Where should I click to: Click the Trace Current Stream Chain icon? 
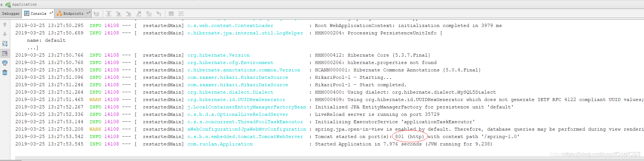[x=181, y=14]
